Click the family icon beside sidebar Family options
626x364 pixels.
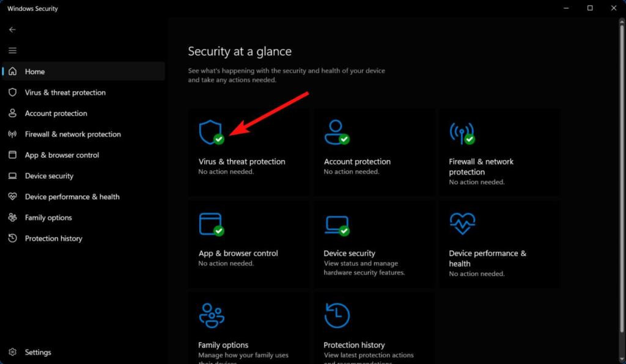pyautogui.click(x=13, y=217)
